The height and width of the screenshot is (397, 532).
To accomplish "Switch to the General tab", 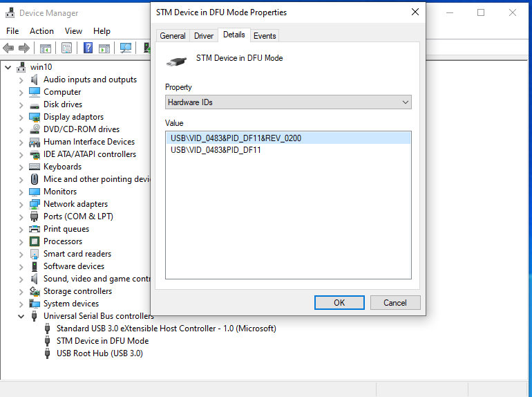I will [173, 36].
